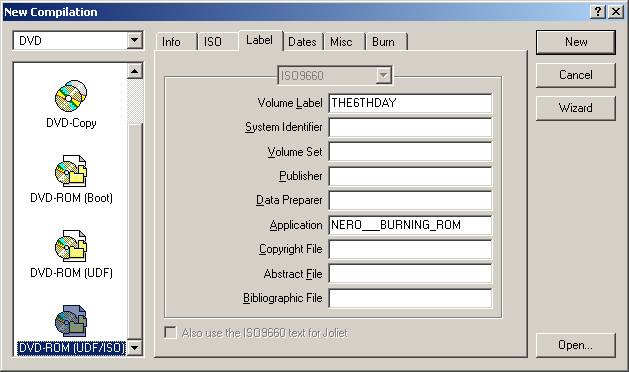Click the compilation list scroll up arrow
629x372 pixels.
pos(134,71)
